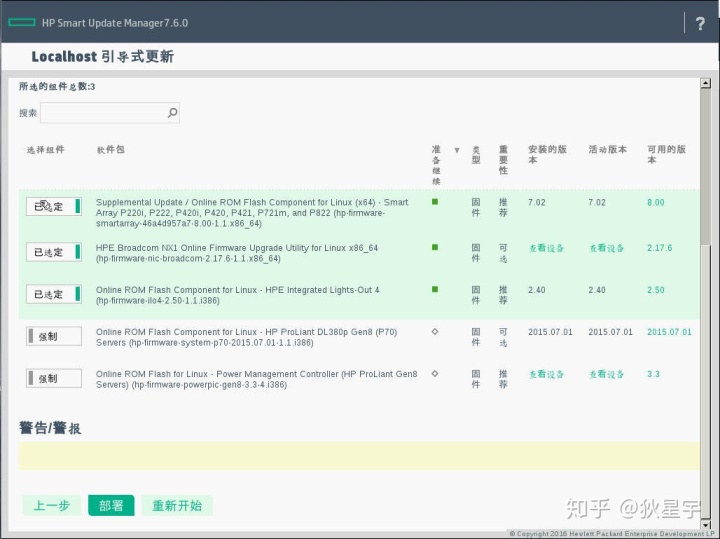Click the 上一步 previous step button
Viewport: 720px width, 539px height.
pyautogui.click(x=51, y=505)
